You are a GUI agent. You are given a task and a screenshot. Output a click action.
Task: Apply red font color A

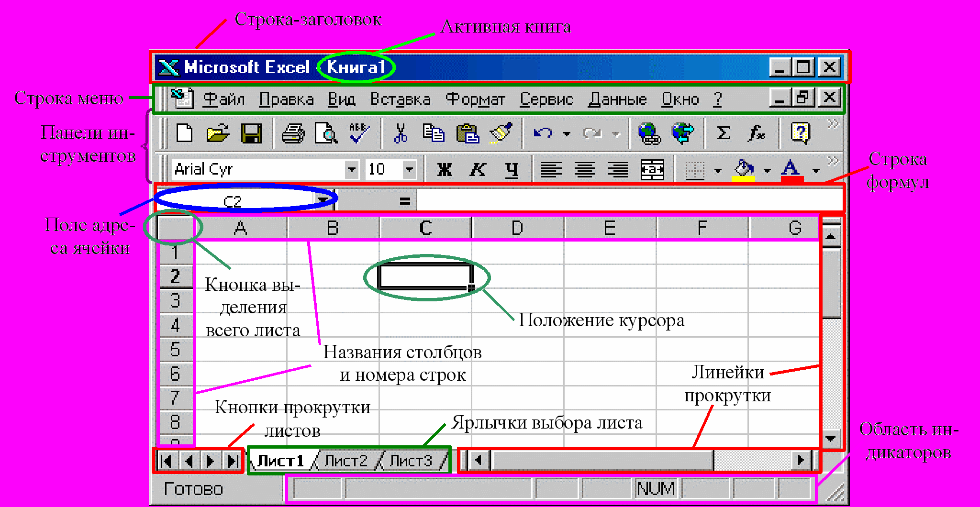tap(792, 170)
